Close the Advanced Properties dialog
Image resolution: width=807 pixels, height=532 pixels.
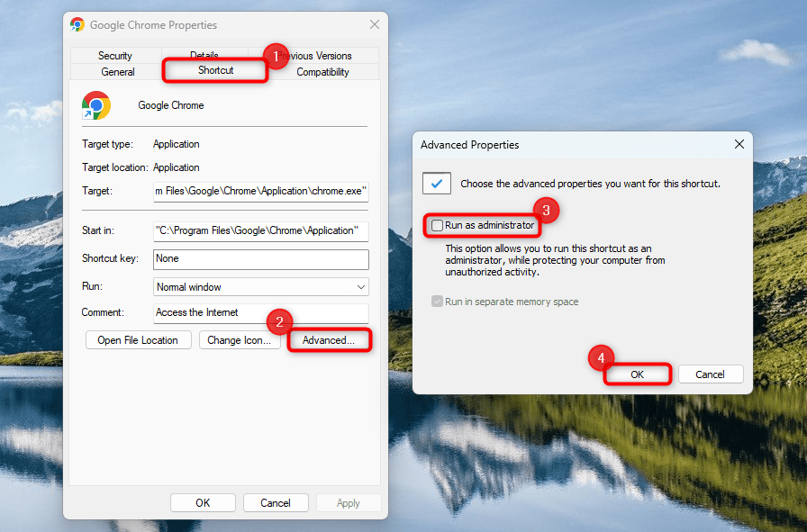(739, 145)
